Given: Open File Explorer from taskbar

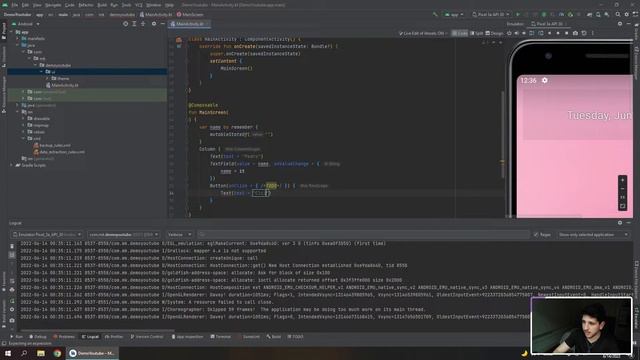Looking at the screenshot, I should click(41, 353).
